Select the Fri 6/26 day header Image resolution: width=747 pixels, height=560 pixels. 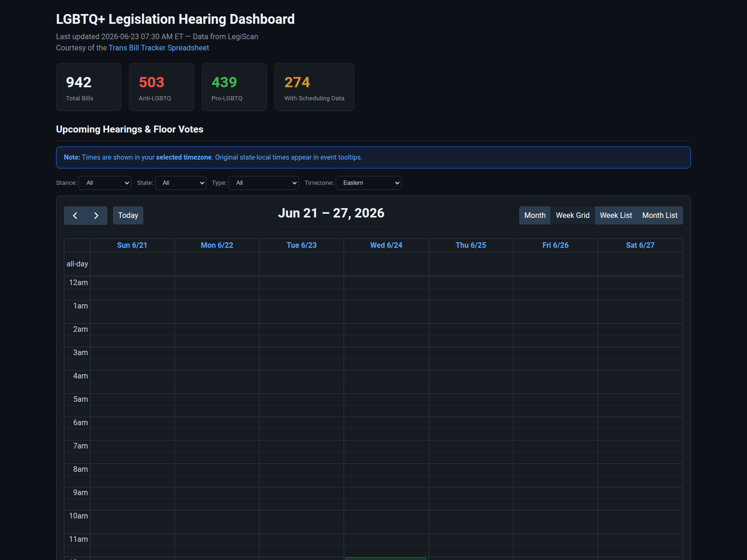coord(556,245)
